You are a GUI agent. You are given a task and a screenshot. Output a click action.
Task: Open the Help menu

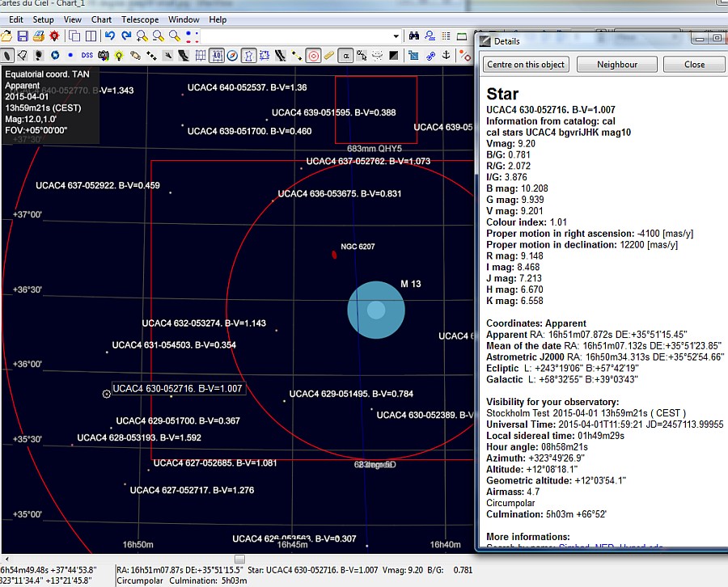click(218, 19)
